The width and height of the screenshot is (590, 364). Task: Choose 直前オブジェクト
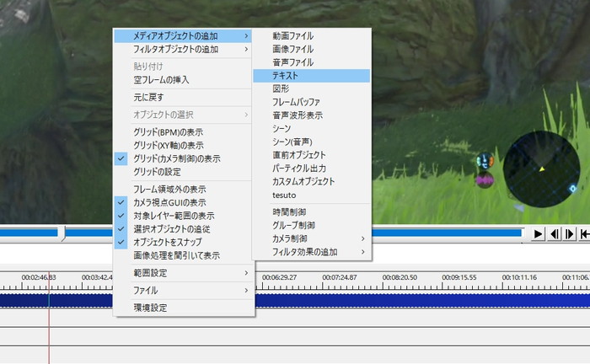coord(312,155)
